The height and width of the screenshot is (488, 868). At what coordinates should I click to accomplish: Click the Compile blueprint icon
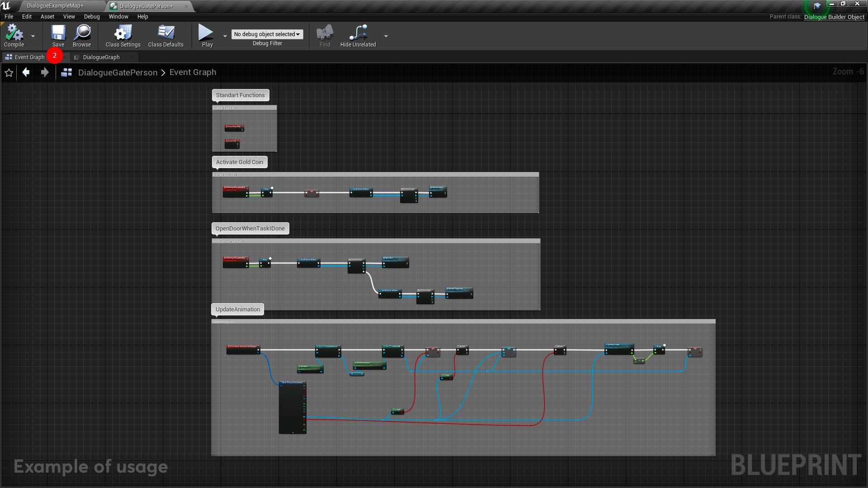(14, 34)
